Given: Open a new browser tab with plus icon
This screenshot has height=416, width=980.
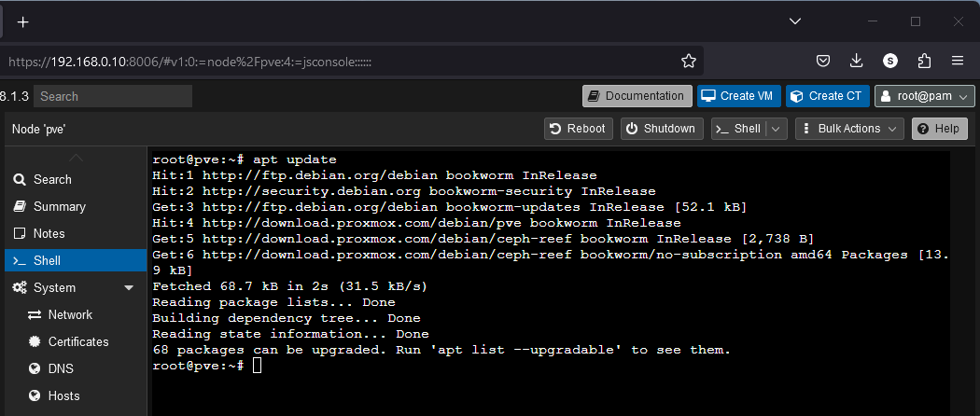Looking at the screenshot, I should click(22, 21).
